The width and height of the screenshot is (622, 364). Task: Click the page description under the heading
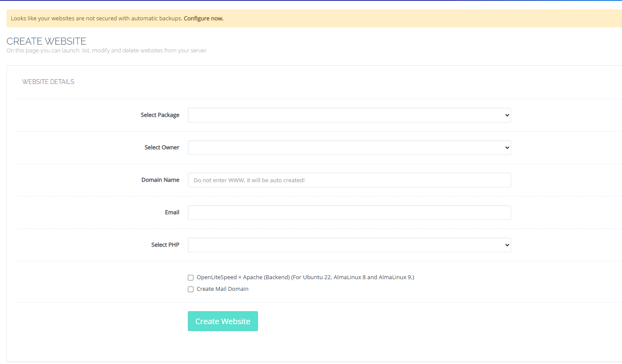pos(106,51)
